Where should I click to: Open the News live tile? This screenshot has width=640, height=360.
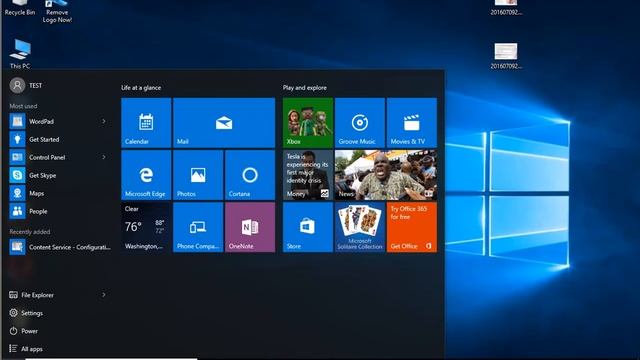(386, 175)
